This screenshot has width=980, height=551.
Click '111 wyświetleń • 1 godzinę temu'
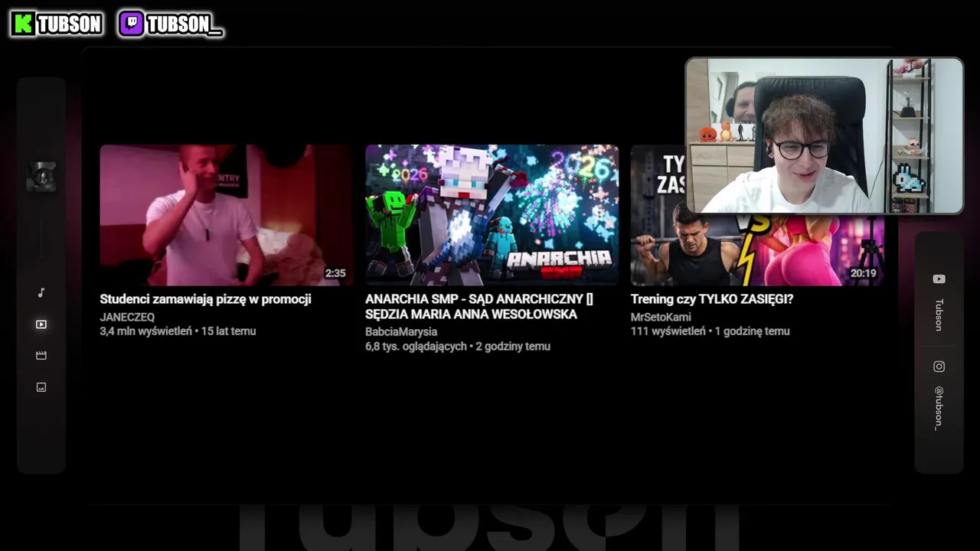pos(710,331)
